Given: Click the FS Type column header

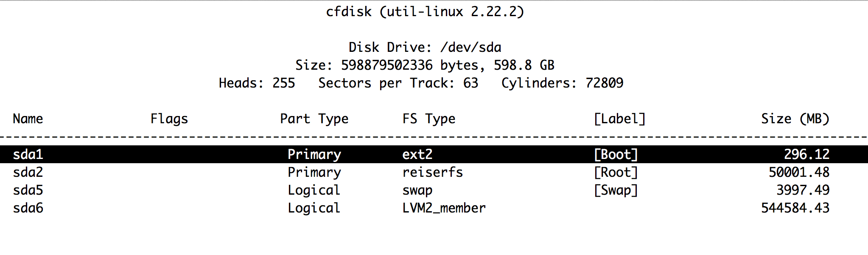Looking at the screenshot, I should click(x=428, y=119).
